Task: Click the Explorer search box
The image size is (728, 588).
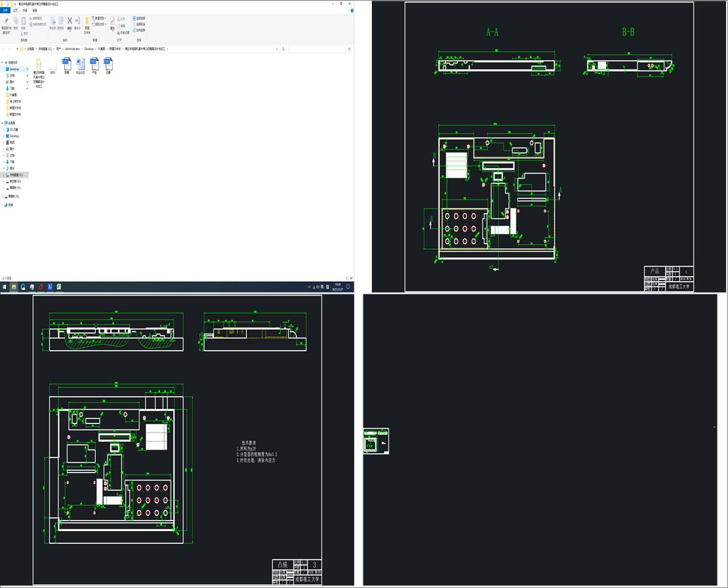Action: pyautogui.click(x=320, y=49)
